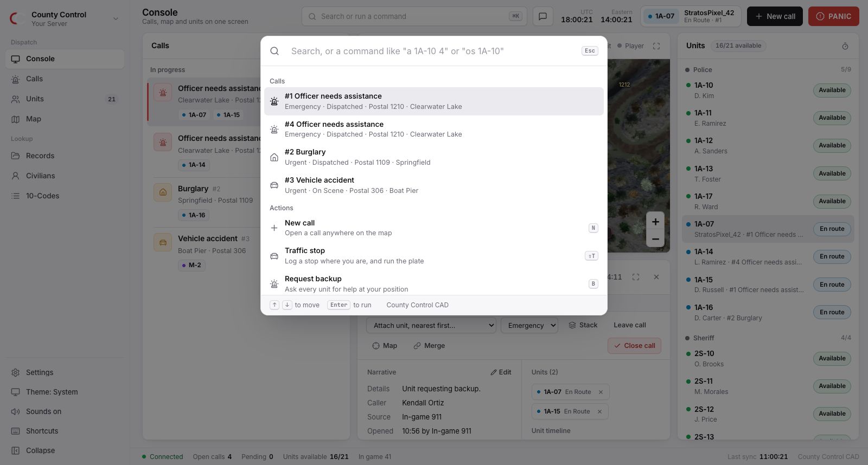Open Records in the sidebar
This screenshot has width=868, height=465.
pyautogui.click(x=65, y=156)
